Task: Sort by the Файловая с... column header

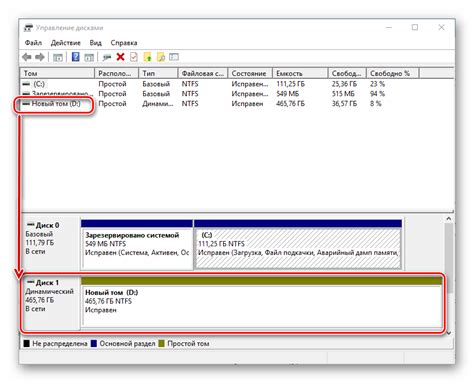Action: click(x=203, y=73)
